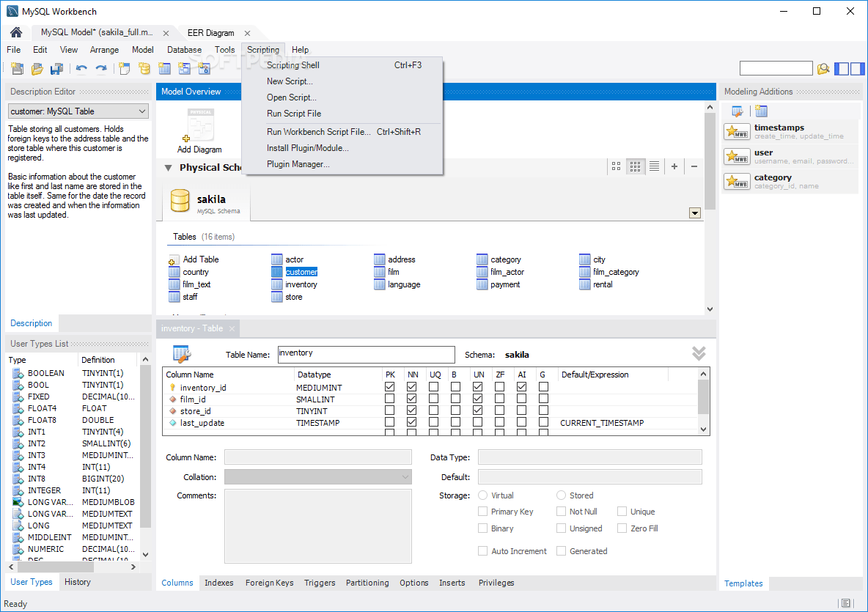Click the table editor wrench icon
The height and width of the screenshot is (612, 868).
(182, 353)
